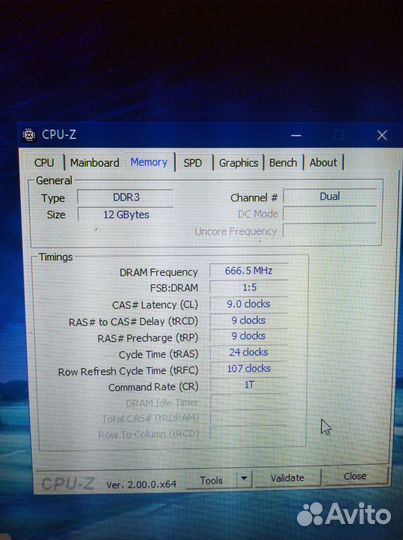
Task: Open the Mainboard tab
Action: tap(95, 163)
